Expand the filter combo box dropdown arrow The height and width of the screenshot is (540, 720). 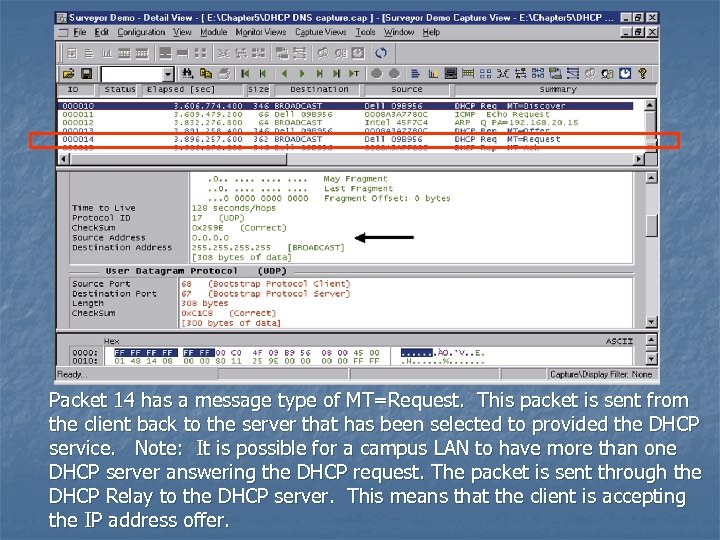coord(168,74)
